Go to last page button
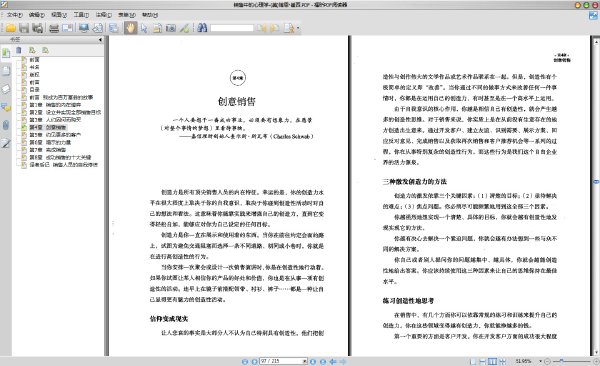600x366 pixels. (323, 361)
